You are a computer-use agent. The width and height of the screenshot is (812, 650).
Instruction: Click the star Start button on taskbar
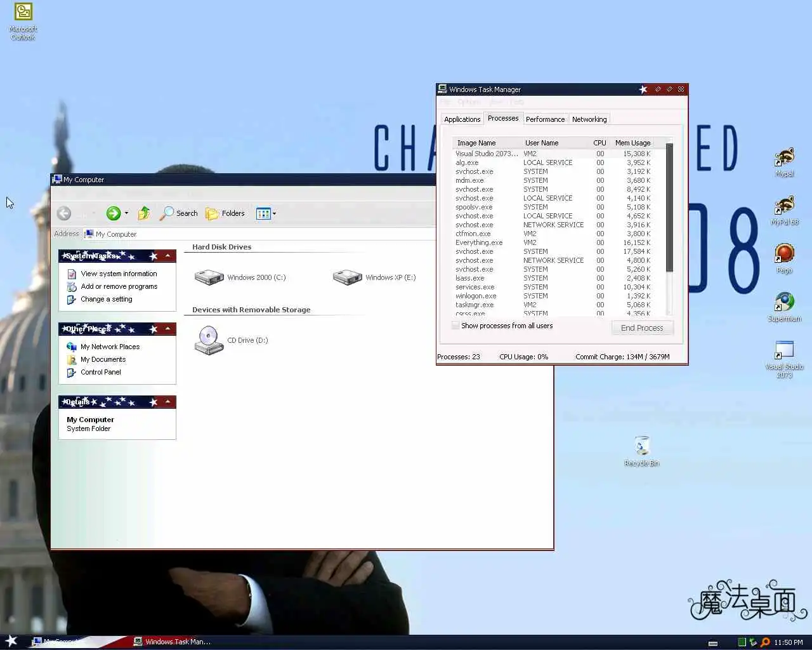[11, 641]
